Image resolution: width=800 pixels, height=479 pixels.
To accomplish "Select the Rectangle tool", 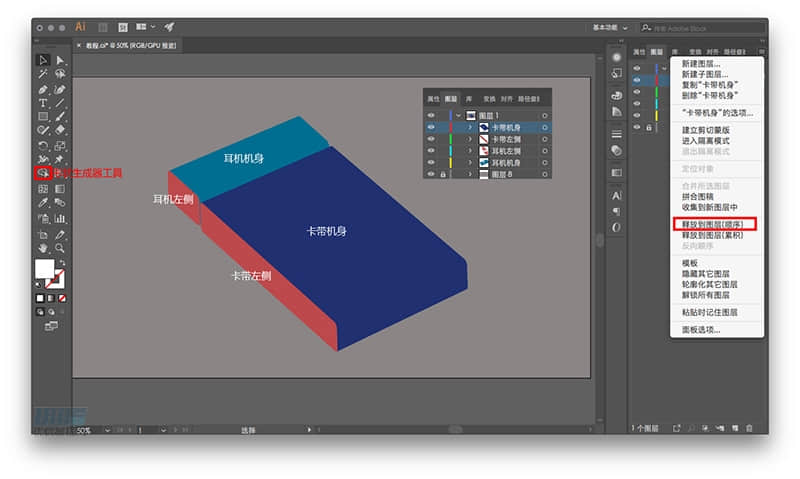I will click(x=43, y=116).
